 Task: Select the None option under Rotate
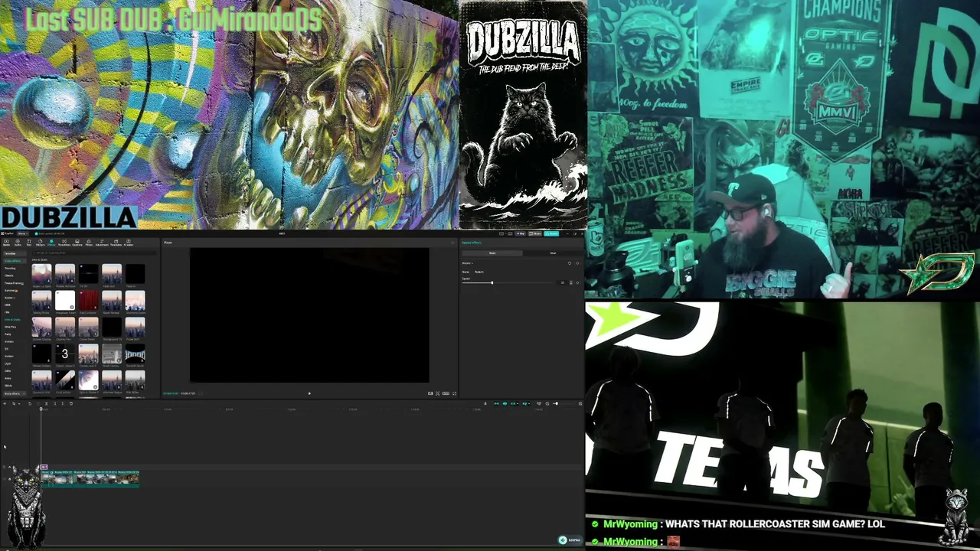pyautogui.click(x=465, y=272)
